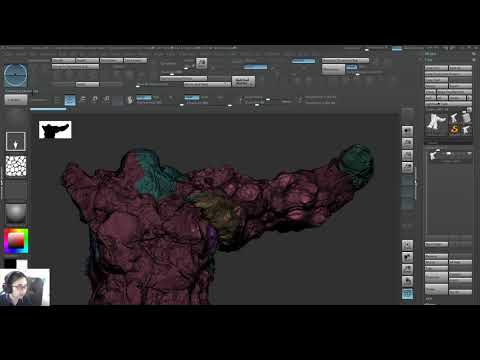
Task: Click the Rotate view icon on right shelf
Action: [x=407, y=282]
